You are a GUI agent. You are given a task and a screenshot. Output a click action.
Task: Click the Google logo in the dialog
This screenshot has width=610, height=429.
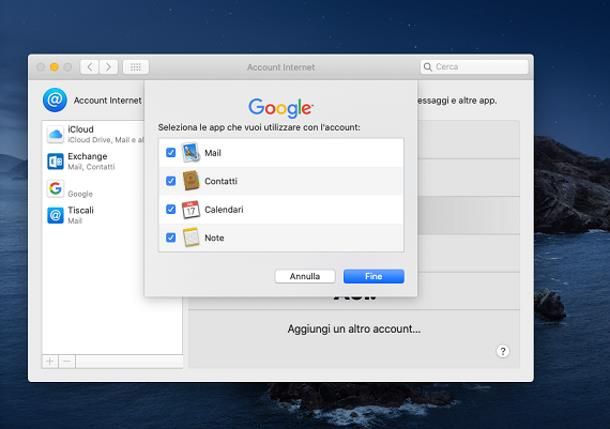pos(280,108)
